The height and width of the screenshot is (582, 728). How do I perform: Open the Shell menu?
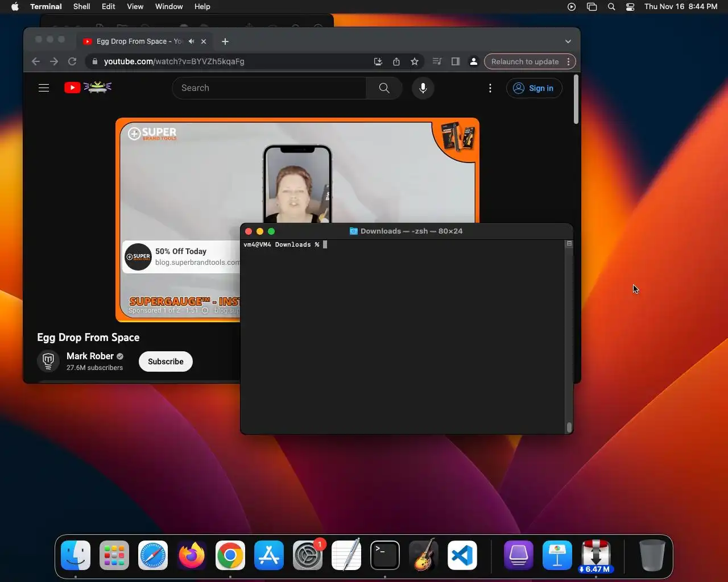81,7
